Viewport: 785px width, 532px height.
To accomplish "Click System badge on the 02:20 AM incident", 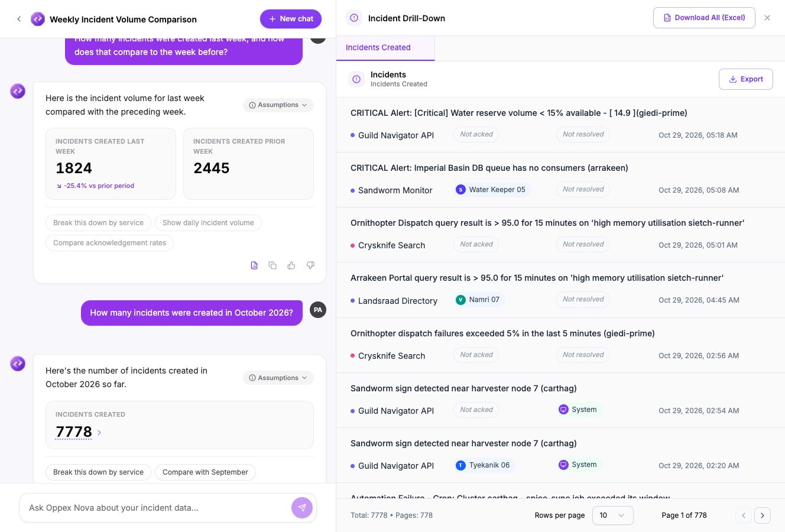I will pos(578,465).
